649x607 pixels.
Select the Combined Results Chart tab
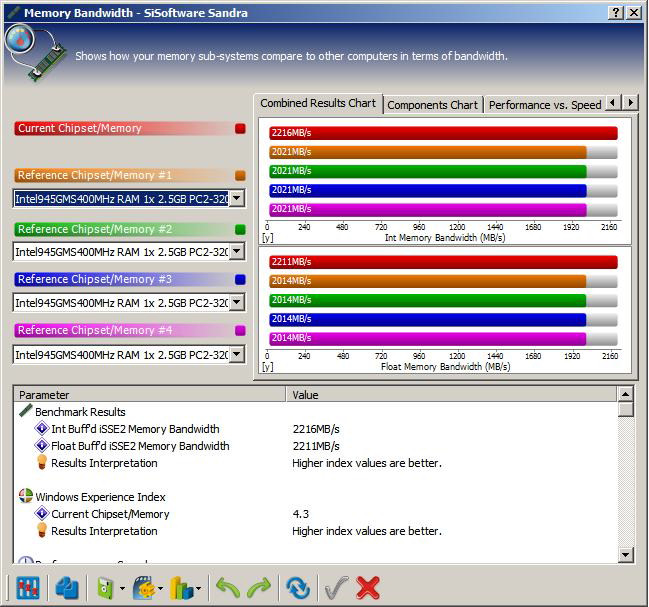tap(318, 103)
